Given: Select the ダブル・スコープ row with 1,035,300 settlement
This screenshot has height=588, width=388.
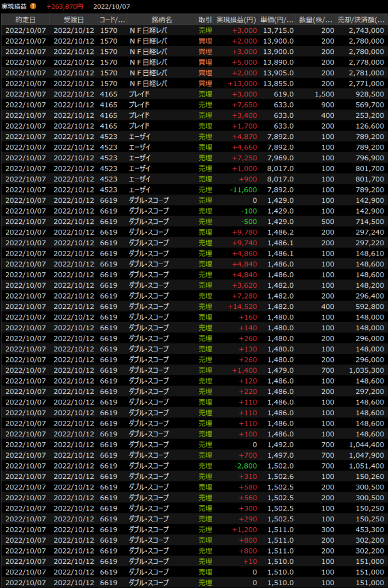Looking at the screenshot, I should (x=194, y=370).
